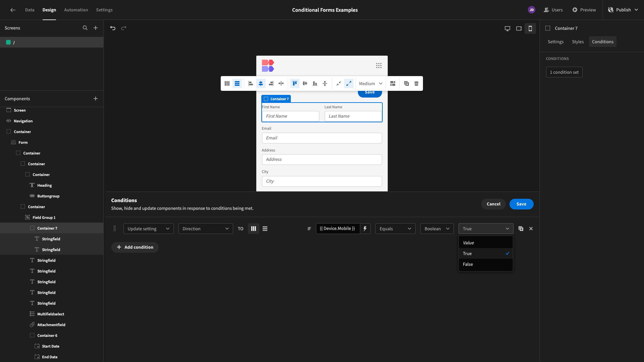Viewport: 644px width, 362px height.
Task: Collapse the True value dropdown
Action: click(x=486, y=229)
